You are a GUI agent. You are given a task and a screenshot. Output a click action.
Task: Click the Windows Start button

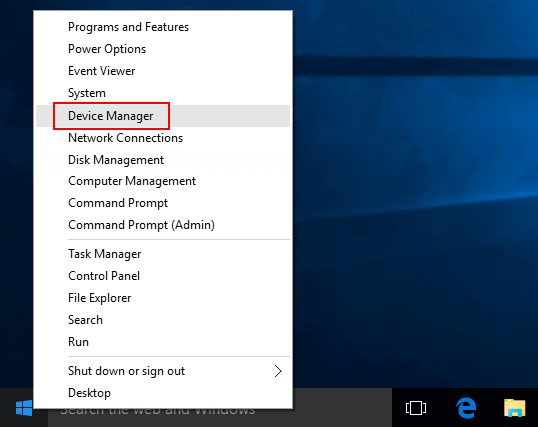point(24,408)
